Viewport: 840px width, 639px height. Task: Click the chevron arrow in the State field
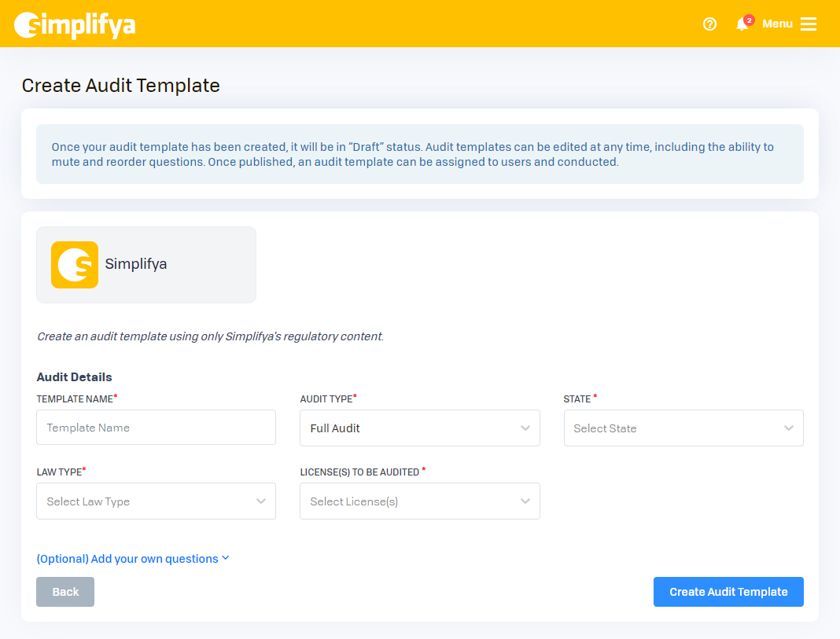click(x=788, y=428)
